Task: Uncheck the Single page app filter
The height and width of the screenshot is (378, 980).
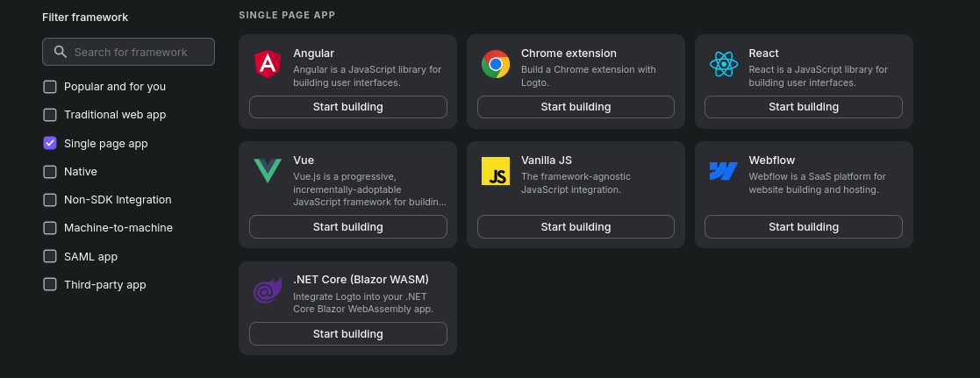Action: pos(50,143)
